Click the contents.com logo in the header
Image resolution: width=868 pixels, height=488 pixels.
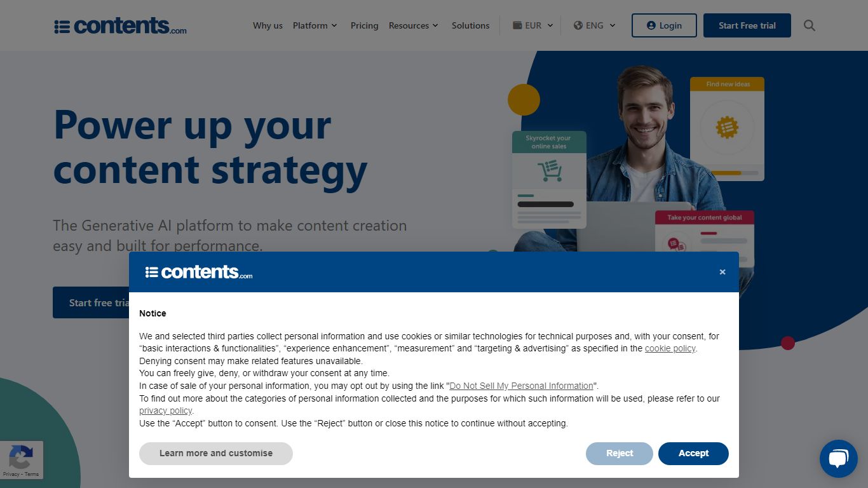[119, 25]
